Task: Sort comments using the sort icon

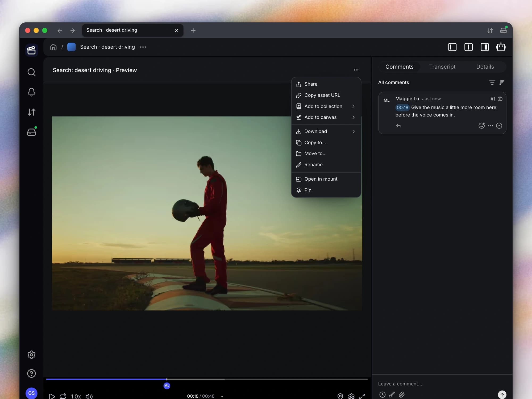Action: click(x=502, y=82)
